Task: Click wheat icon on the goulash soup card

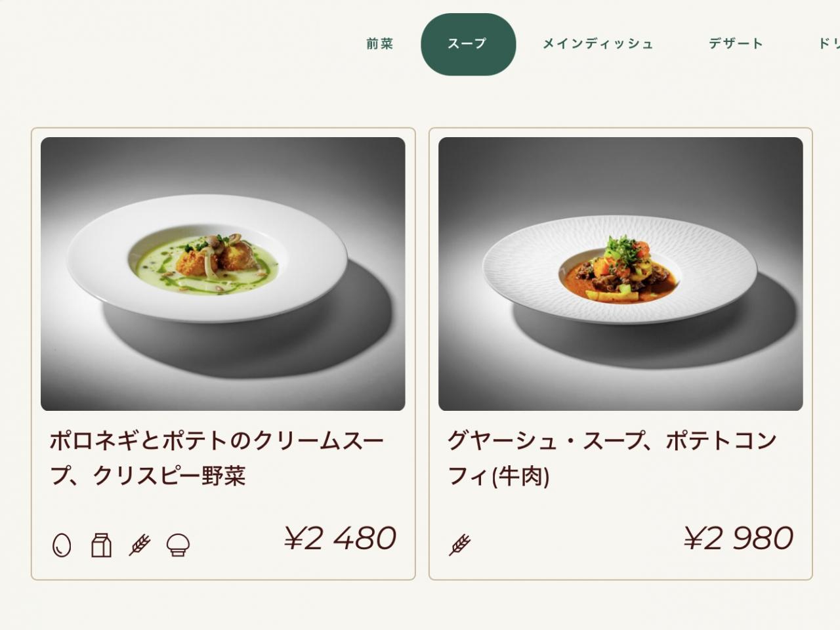Action: coord(459,545)
